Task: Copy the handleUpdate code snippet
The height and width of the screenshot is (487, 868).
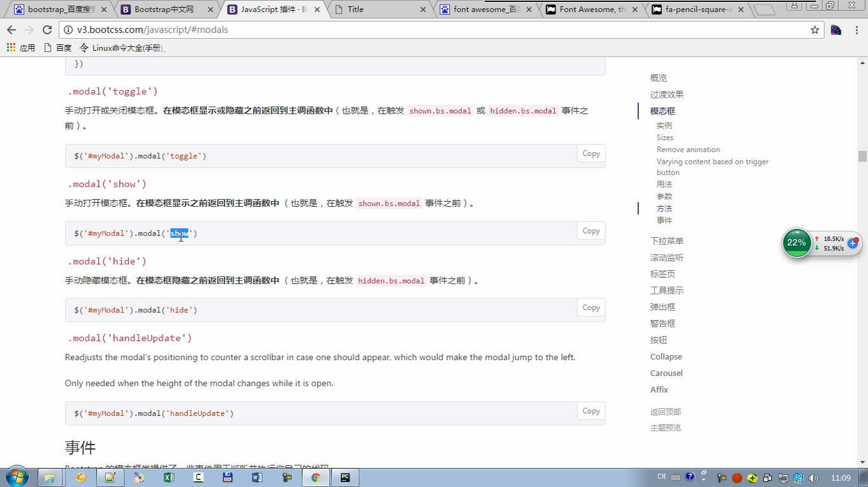Action: tap(591, 411)
